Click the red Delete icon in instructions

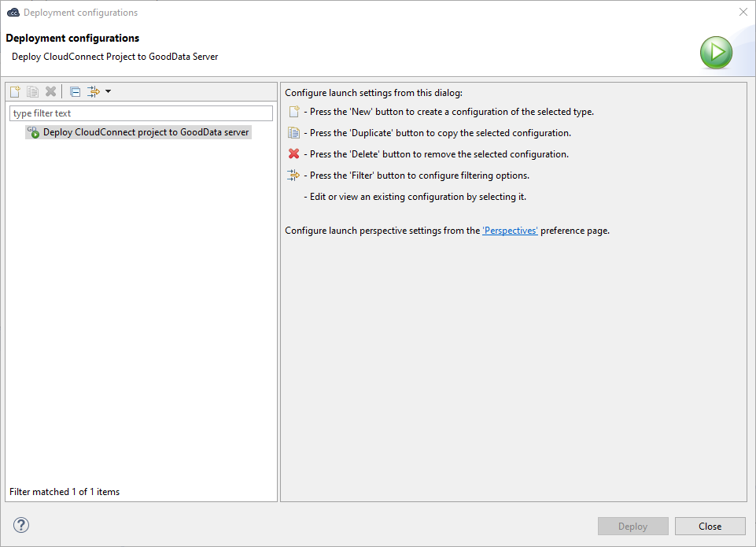coord(293,154)
